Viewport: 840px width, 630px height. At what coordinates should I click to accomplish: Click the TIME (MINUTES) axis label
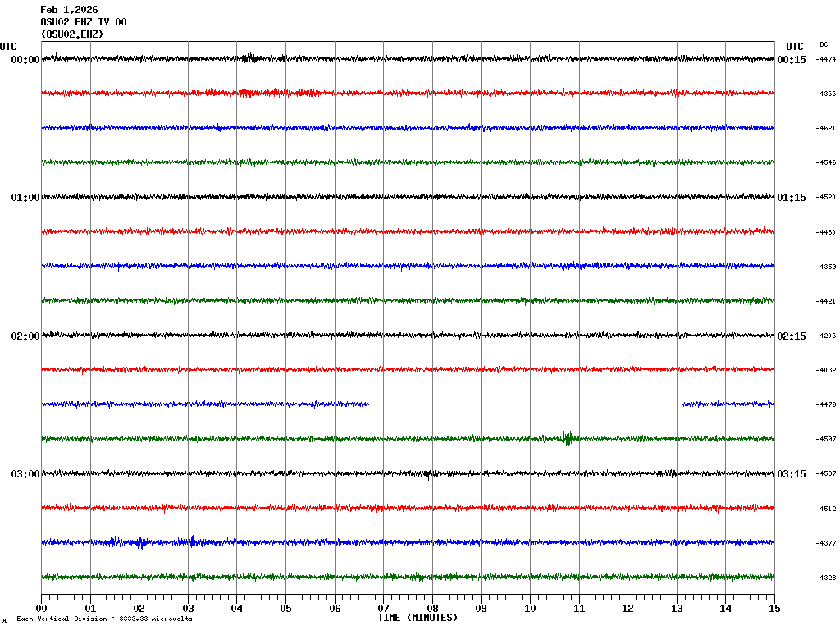coord(418,618)
